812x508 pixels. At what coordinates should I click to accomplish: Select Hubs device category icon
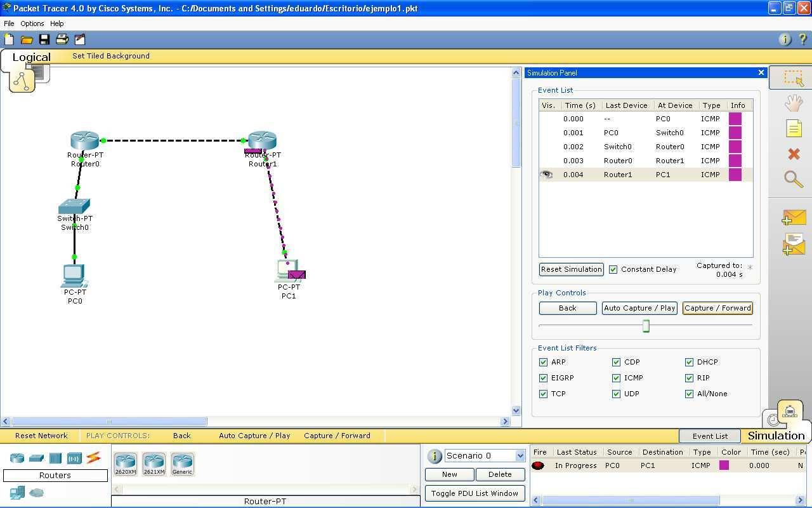point(55,458)
